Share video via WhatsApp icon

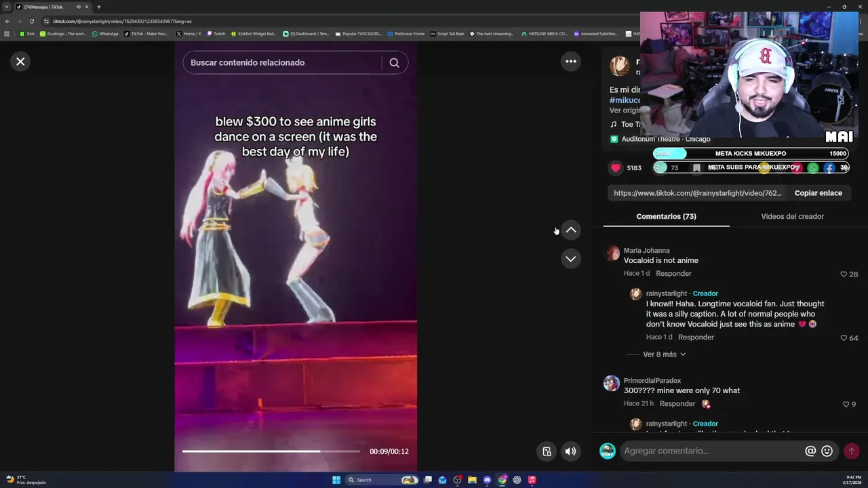813,167
